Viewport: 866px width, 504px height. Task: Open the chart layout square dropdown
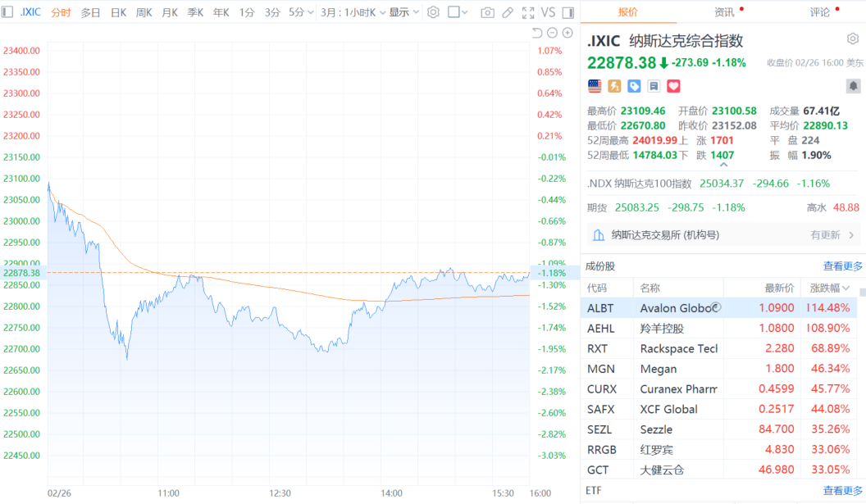458,12
